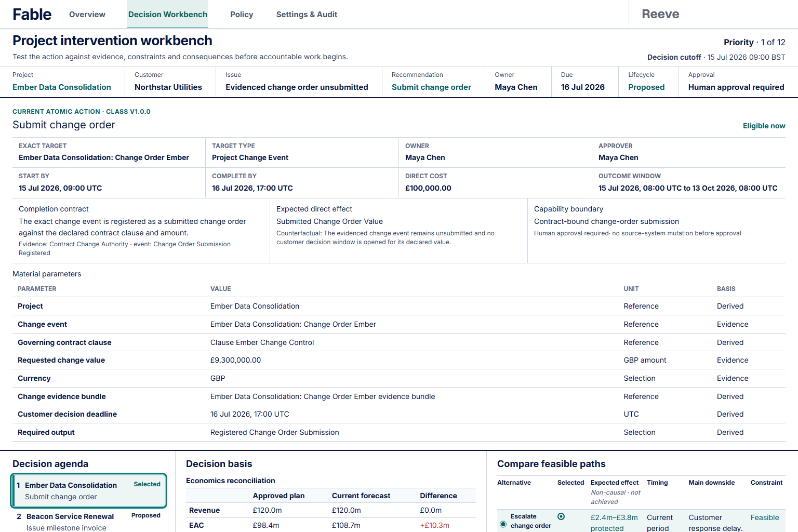The width and height of the screenshot is (798, 532).
Task: Open the Ember Data Consolidation project link
Action: tap(62, 87)
